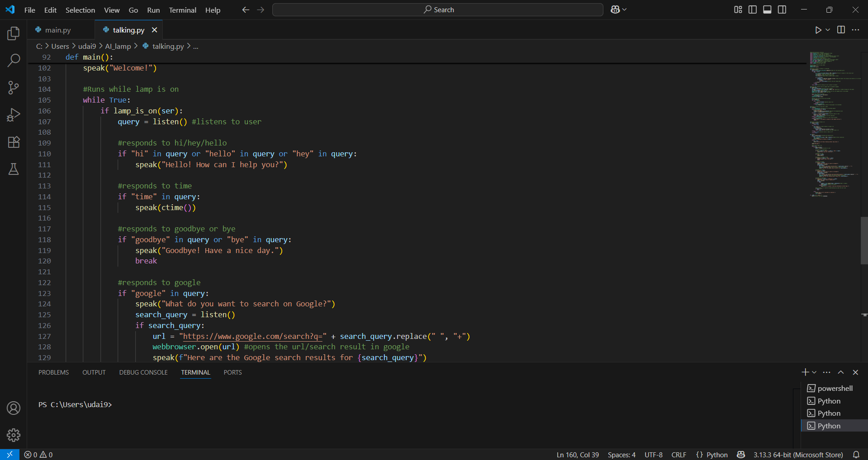Change Spaces: 4 indentation setting
The image size is (868, 460).
click(x=621, y=455)
